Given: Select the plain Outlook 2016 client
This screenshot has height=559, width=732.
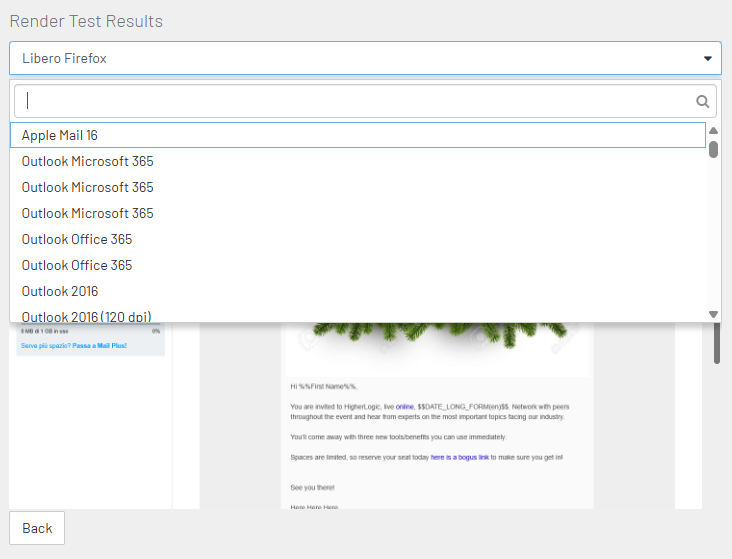Looking at the screenshot, I should pos(60,291).
